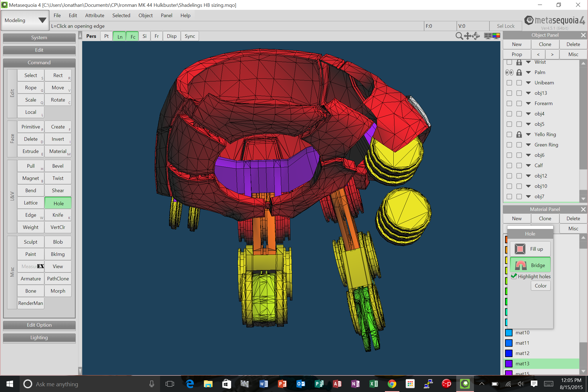588x392 pixels.
Task: Toggle visibility box for Green Ring object
Action: coord(509,145)
